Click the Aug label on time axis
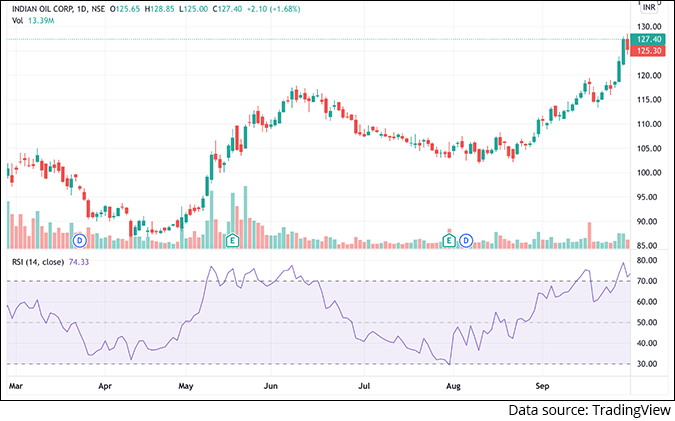Screen dimensions: 675x421 click(x=453, y=386)
